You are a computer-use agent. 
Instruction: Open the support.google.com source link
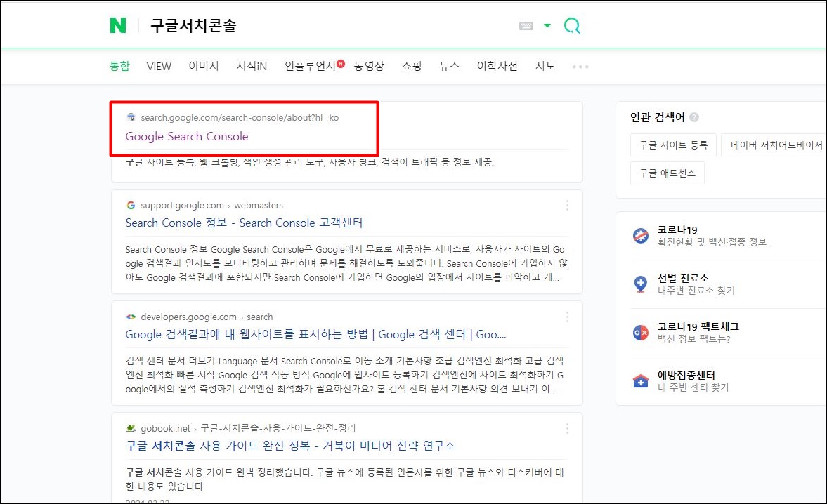point(211,206)
